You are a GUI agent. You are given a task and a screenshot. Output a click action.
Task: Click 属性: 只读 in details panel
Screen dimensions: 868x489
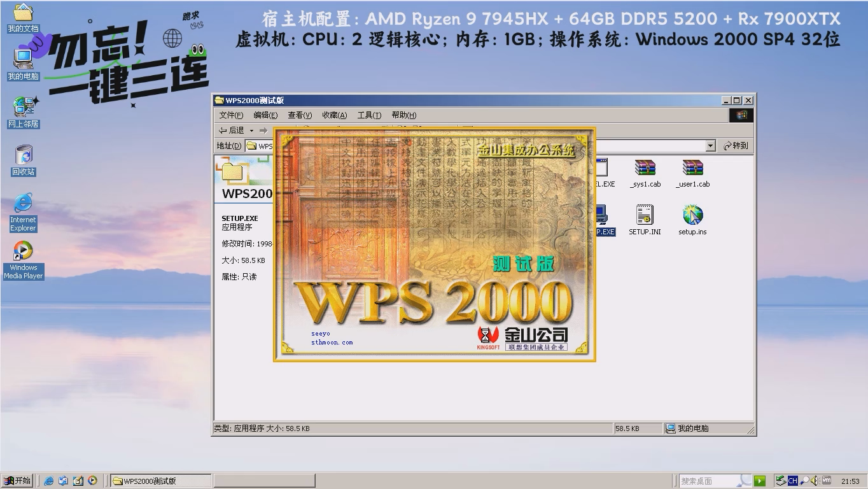239,277
